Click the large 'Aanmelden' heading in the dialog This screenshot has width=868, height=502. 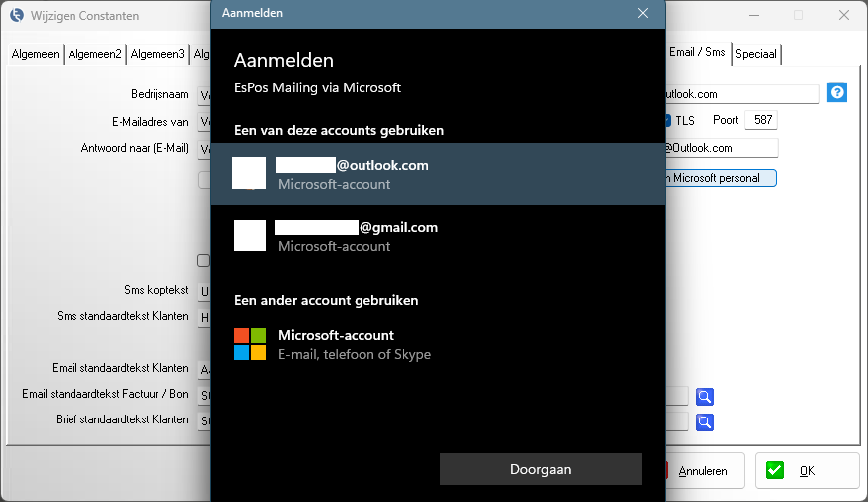click(284, 60)
